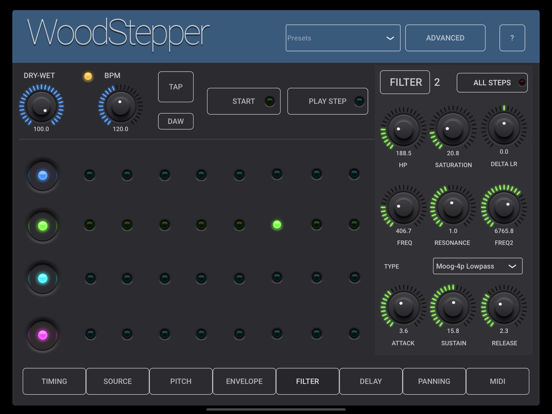
Task: Toggle step 3 in the green row
Action: 165,225
